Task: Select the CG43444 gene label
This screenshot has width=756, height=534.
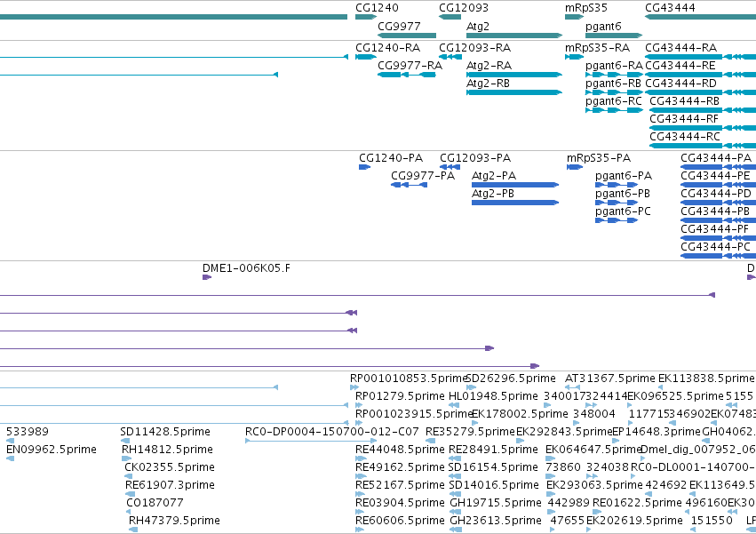Action: 670,8
